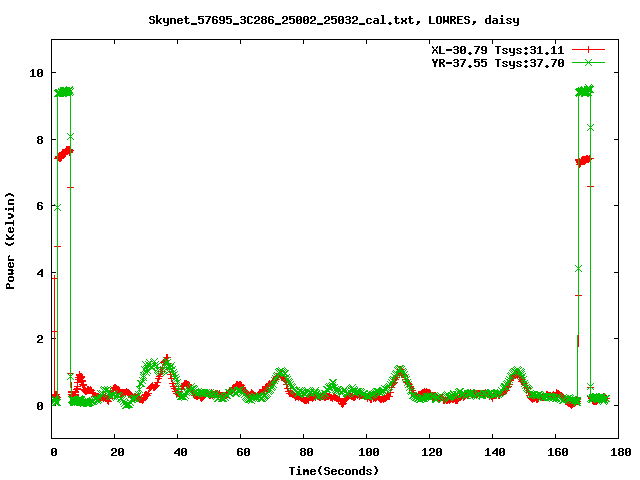This screenshot has width=640, height=480.
Task: Select legend entry XL-30.79 Tsys:31.11
Action: [498, 50]
